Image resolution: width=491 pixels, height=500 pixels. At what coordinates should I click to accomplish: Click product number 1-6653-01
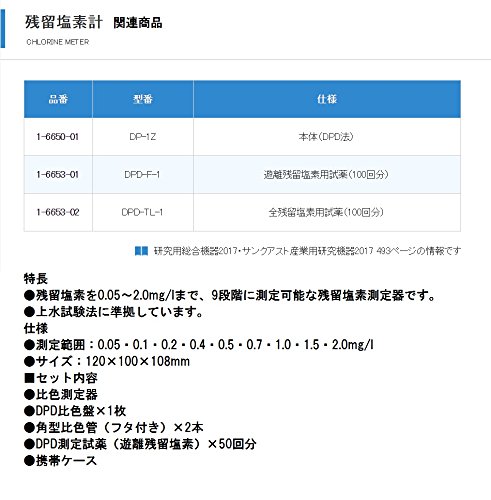click(x=58, y=174)
